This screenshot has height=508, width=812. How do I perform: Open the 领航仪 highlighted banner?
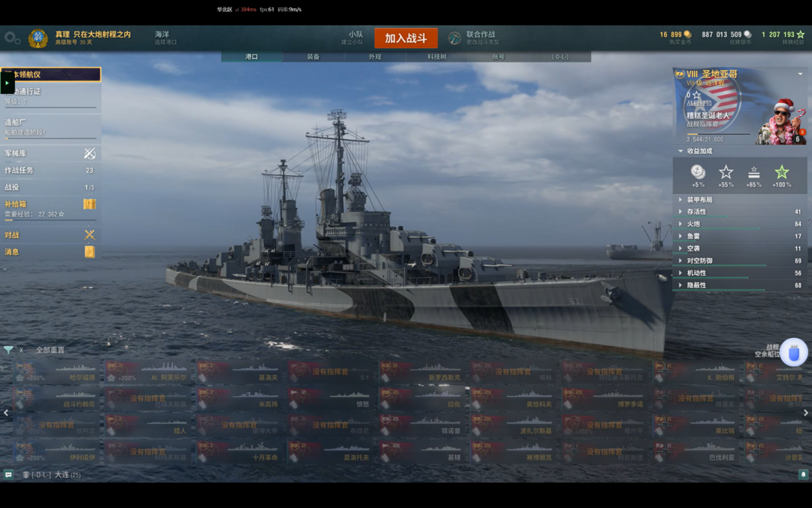coord(51,74)
